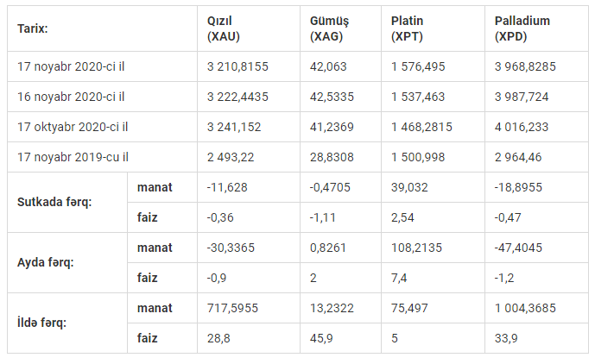595x364 pixels.
Task: Click the Tarix: header cell
Action: point(33,28)
